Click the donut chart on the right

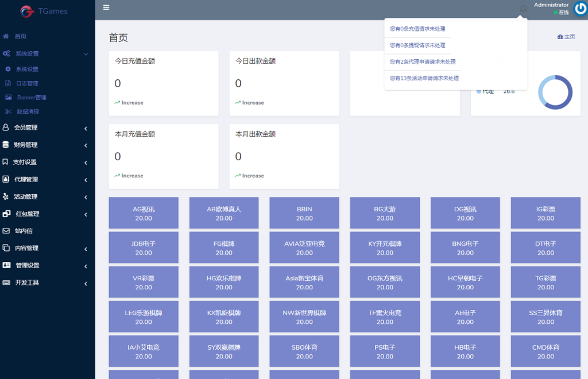click(555, 91)
